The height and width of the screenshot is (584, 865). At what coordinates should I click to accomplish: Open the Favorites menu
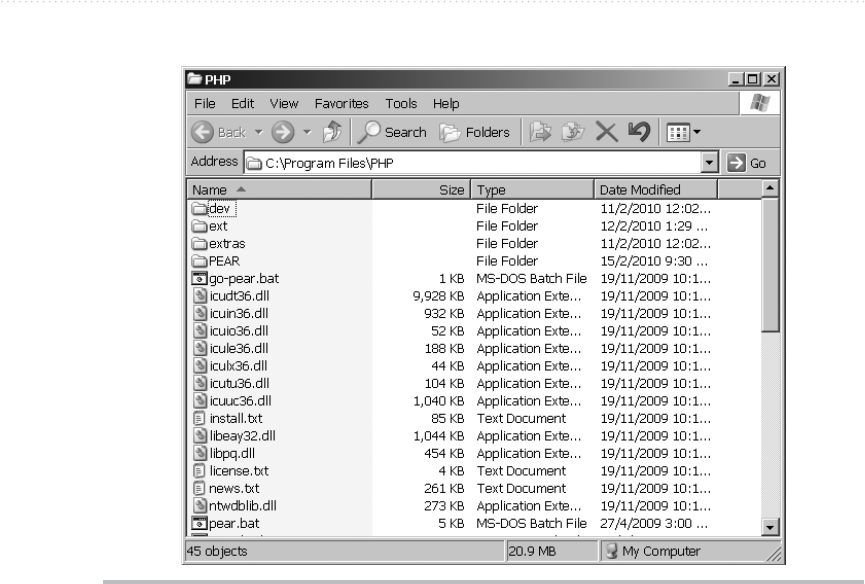(x=341, y=104)
